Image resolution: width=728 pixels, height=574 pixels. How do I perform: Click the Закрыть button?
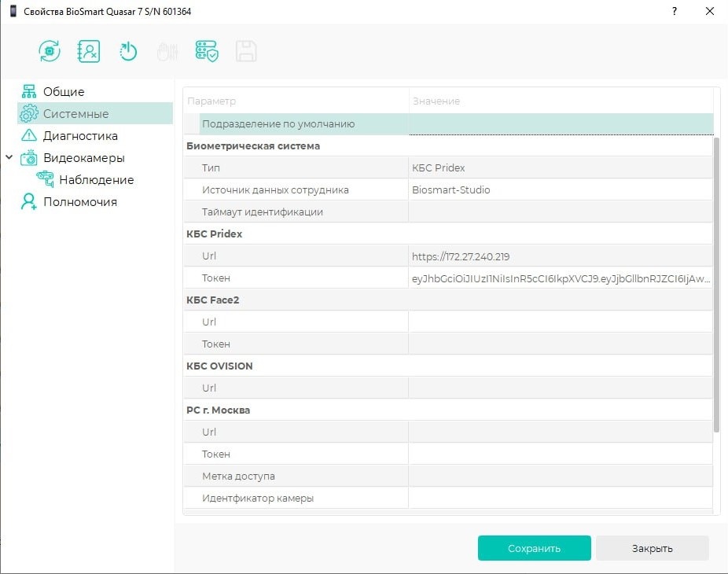pos(653,548)
